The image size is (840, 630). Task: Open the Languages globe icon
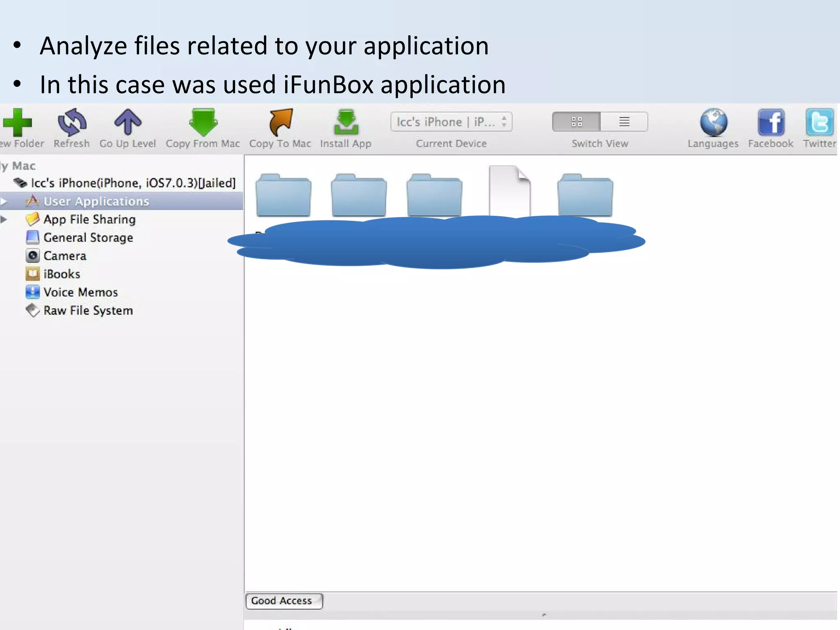713,122
